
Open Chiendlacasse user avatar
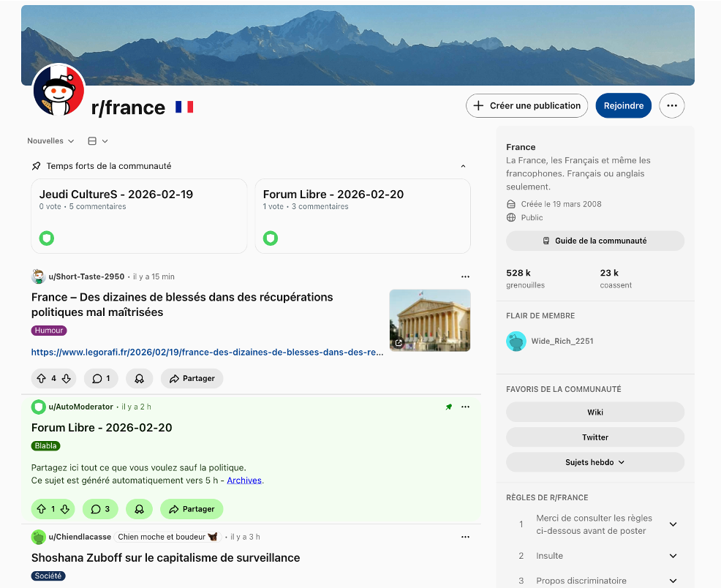click(x=38, y=537)
